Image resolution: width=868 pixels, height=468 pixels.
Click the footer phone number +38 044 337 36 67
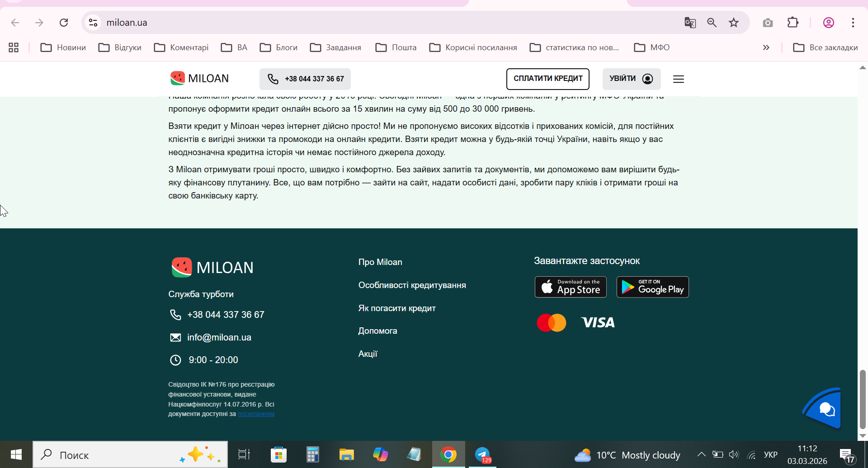coord(226,315)
